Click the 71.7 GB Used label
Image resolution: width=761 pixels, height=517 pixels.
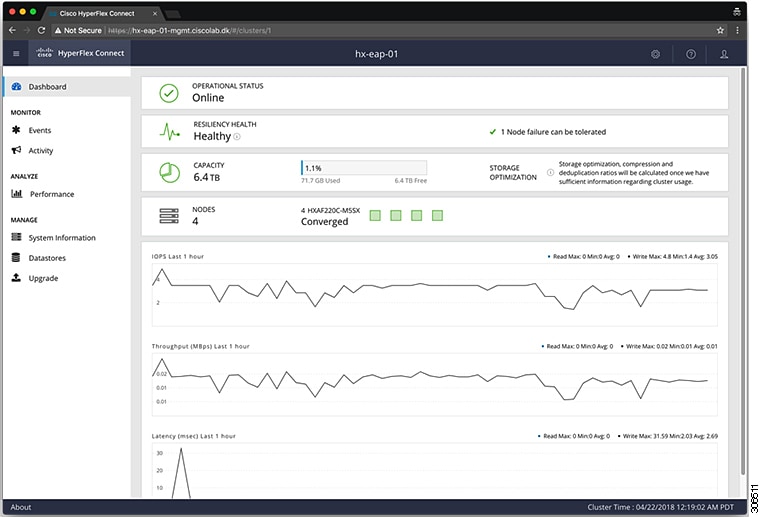pos(320,181)
